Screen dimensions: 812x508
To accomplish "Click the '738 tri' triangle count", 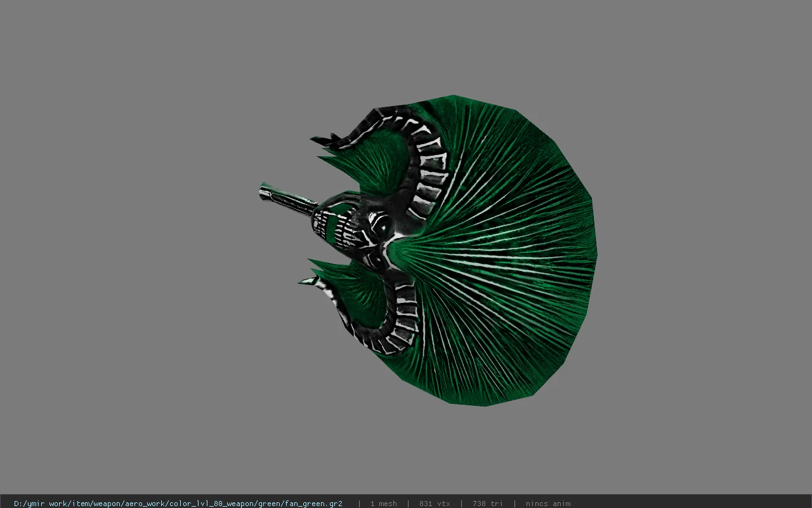I will [487, 504].
